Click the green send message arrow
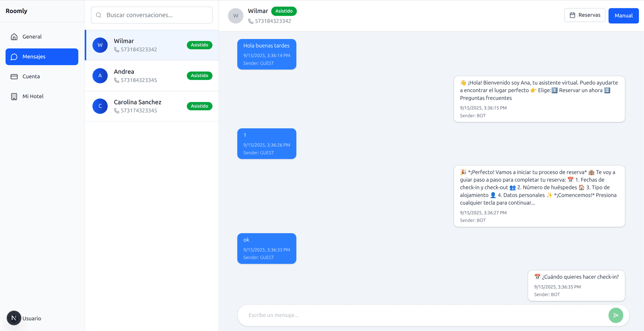This screenshot has height=331, width=644. tap(615, 315)
